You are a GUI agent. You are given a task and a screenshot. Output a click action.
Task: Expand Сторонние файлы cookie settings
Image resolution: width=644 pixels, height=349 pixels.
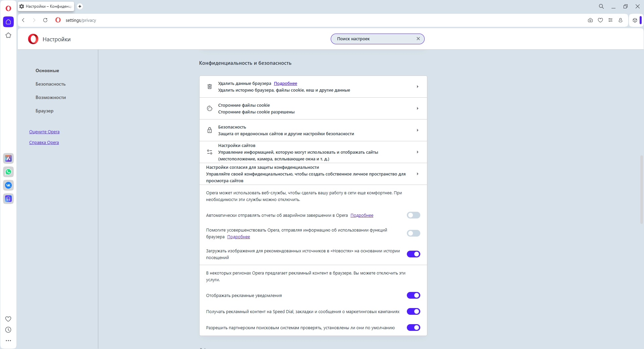[x=313, y=108]
